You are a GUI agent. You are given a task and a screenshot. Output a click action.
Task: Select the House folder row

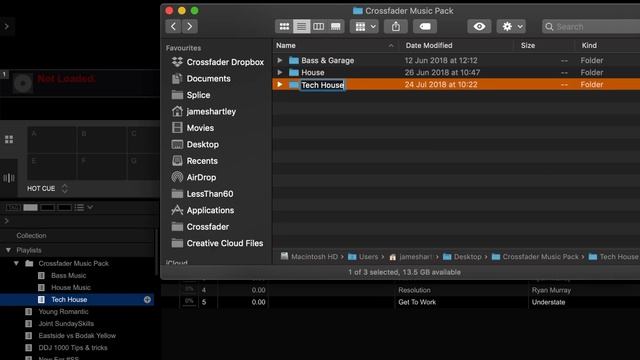[x=456, y=73]
